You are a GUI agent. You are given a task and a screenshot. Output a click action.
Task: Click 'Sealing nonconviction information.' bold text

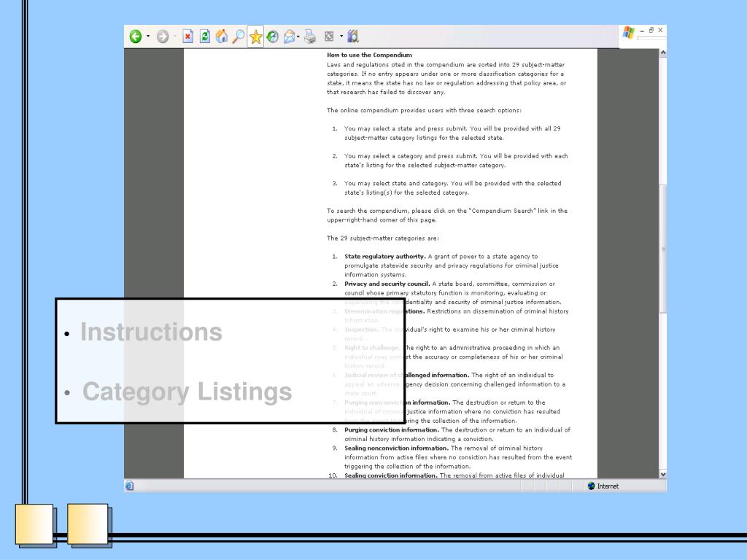(396, 448)
